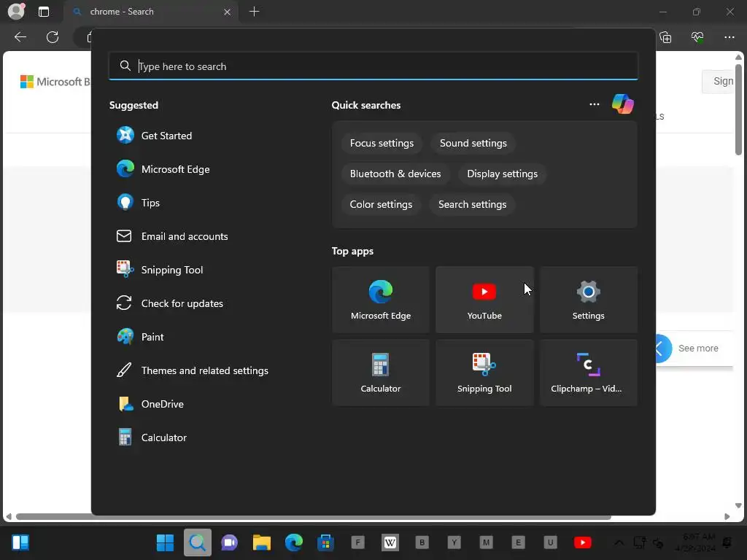This screenshot has width=747, height=560.
Task: Open Check for updates
Action: pyautogui.click(x=169, y=303)
